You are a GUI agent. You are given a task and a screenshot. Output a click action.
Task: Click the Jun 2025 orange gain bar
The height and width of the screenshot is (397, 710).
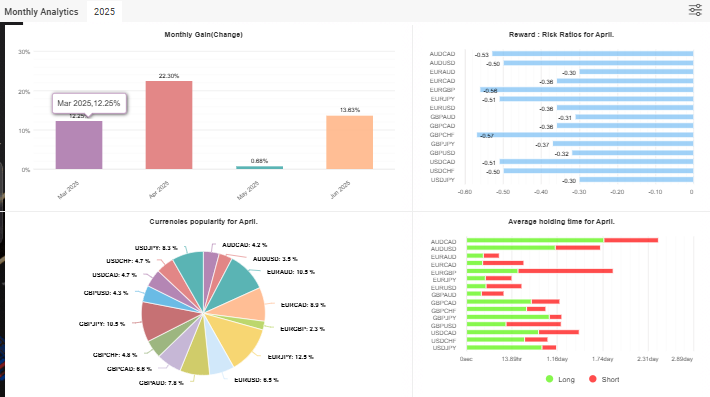click(350, 142)
